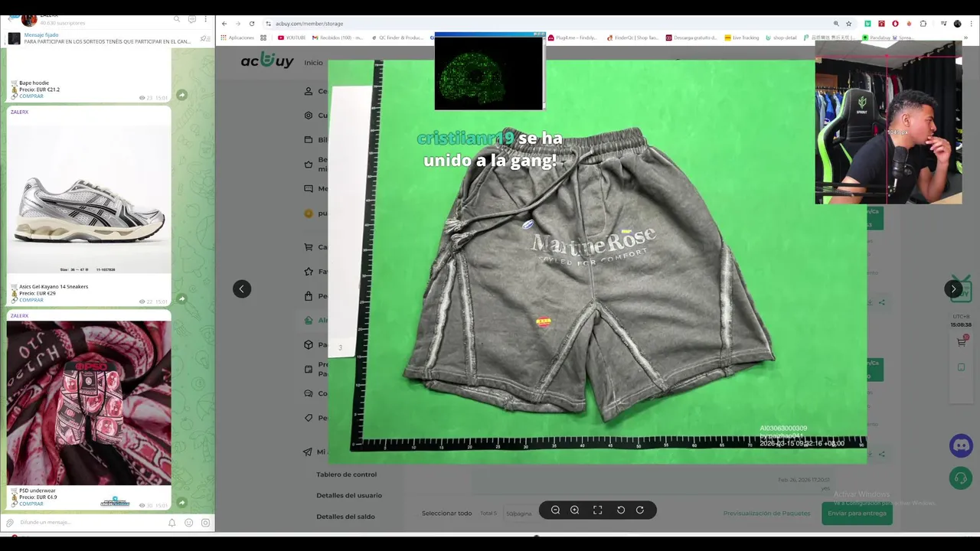Viewport: 980px width, 551px height.
Task: Click Previsualización de Paquetes link
Action: [x=766, y=514]
